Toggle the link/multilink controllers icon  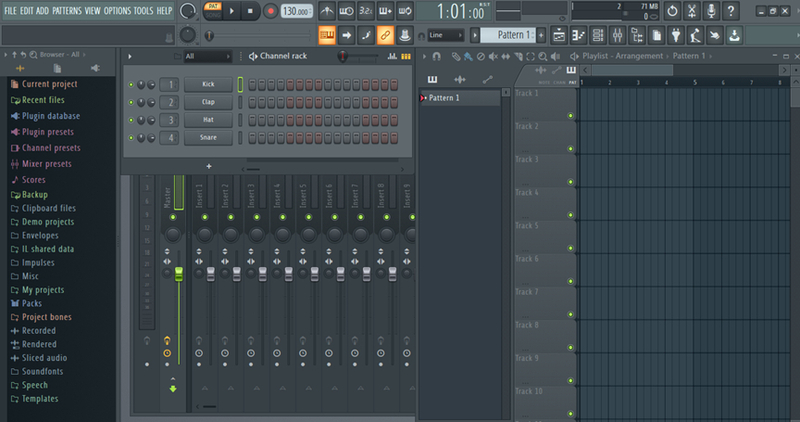385,35
